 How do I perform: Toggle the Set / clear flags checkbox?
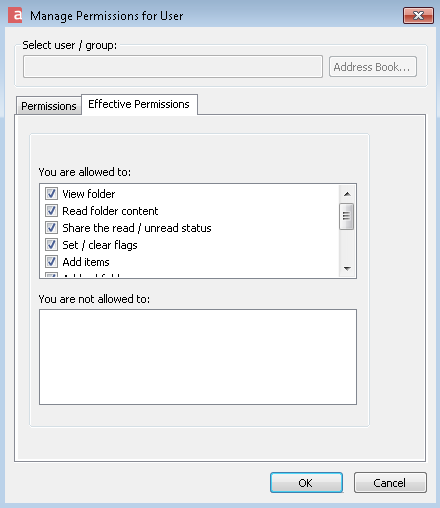coord(51,245)
